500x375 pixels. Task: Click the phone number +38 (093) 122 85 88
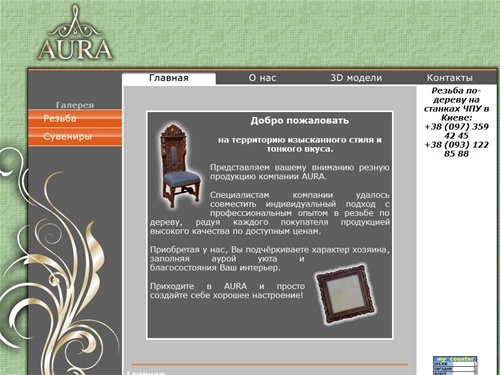pos(456,149)
